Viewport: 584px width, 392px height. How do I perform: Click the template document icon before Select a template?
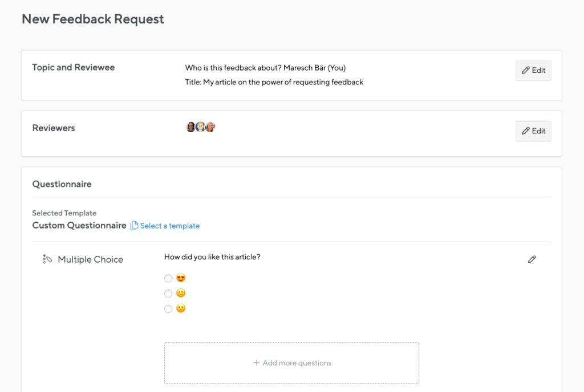133,226
